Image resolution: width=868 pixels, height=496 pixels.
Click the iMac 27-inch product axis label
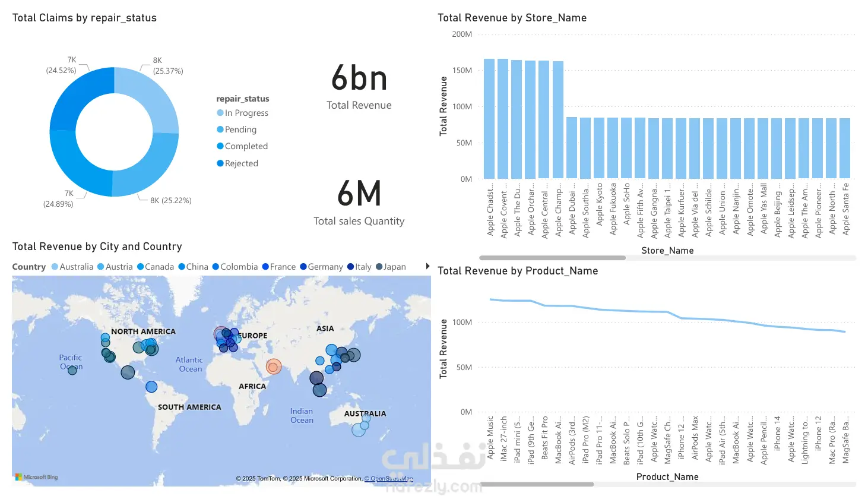click(504, 438)
